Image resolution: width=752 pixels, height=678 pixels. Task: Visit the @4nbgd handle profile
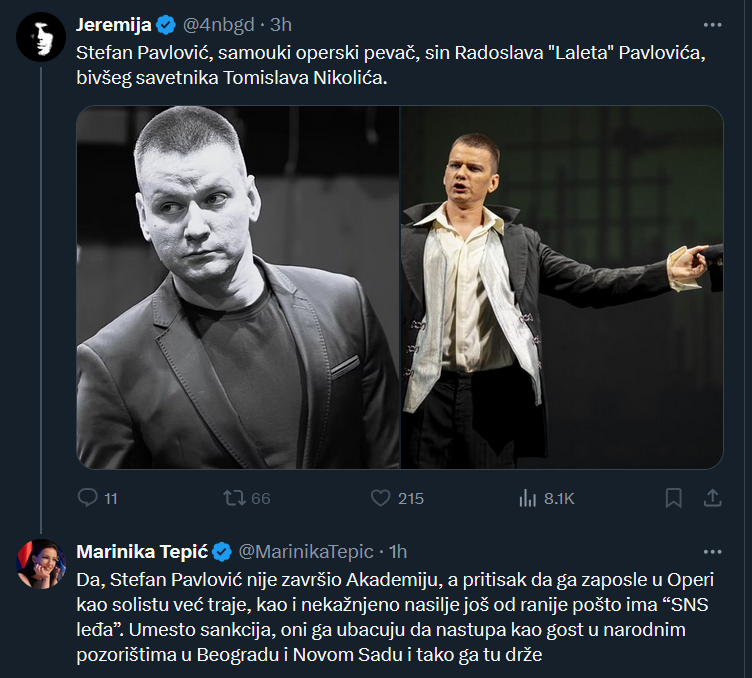pyautogui.click(x=220, y=24)
